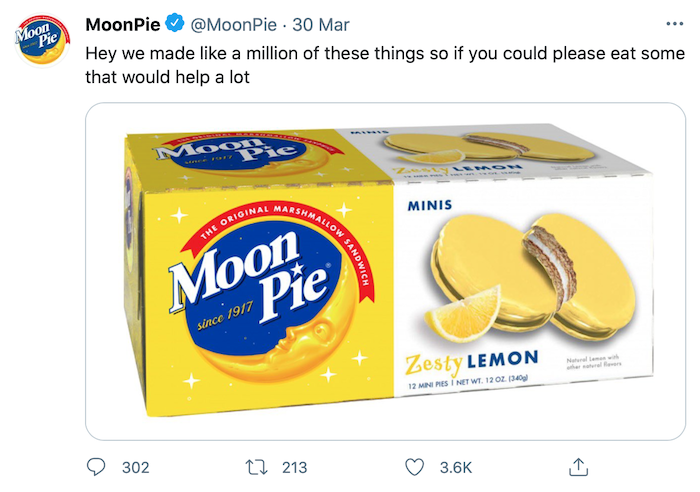Click the MINIS text on box front
This screenshot has width=700, height=492.
[429, 205]
